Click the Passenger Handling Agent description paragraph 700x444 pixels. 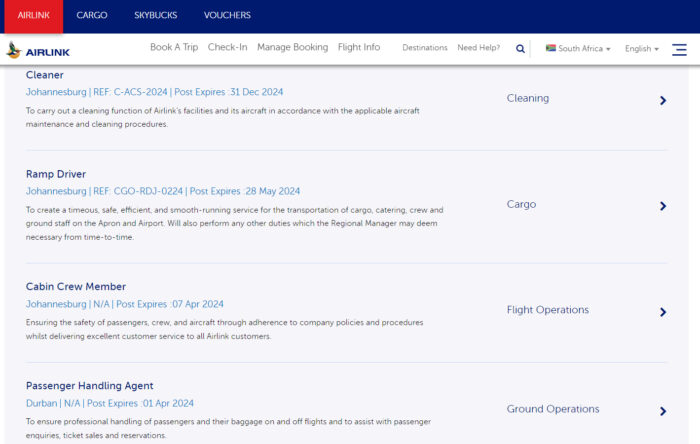[229, 428]
